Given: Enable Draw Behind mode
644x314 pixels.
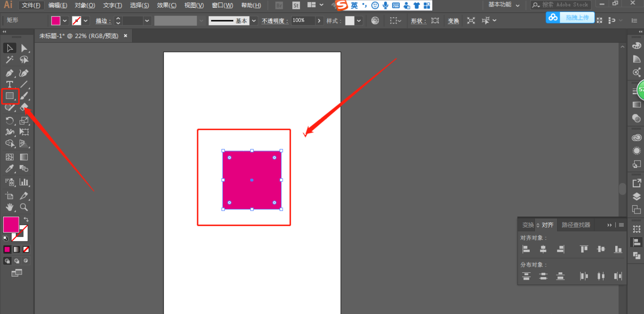Looking at the screenshot, I should (16, 261).
